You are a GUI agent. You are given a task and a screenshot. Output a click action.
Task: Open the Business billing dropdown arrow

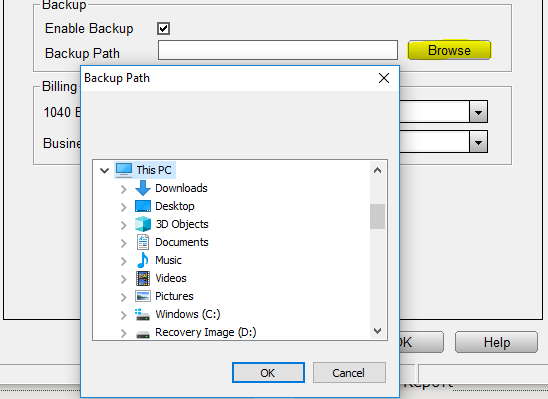[x=478, y=142]
